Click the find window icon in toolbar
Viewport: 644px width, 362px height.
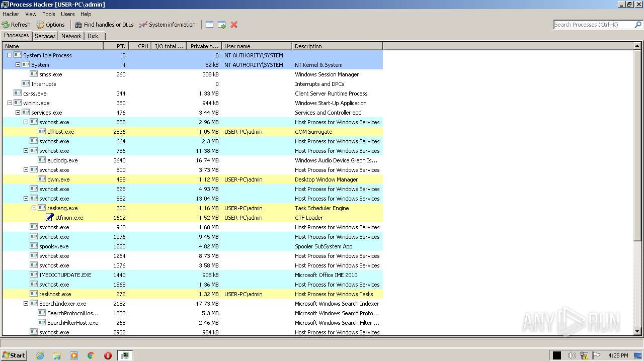click(210, 25)
